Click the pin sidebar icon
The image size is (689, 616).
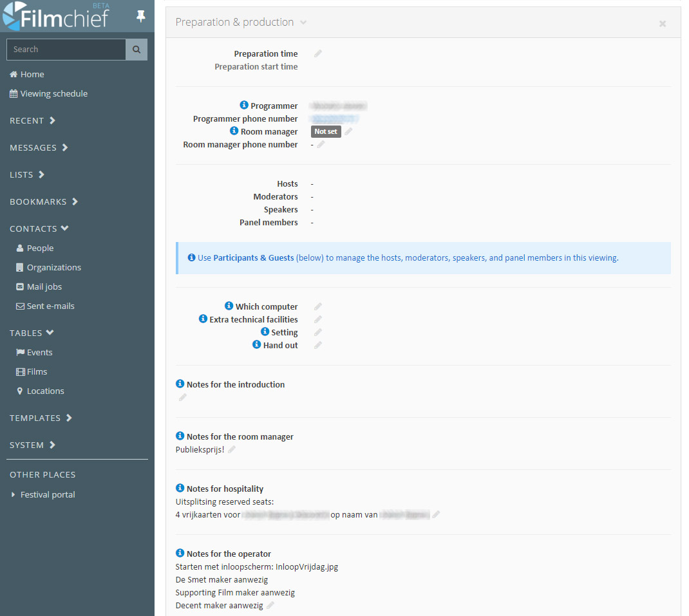tap(141, 17)
